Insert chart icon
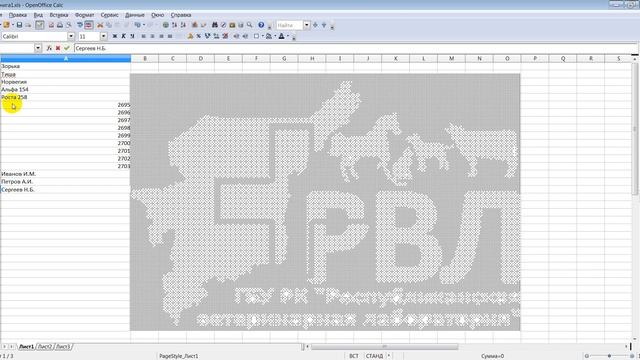 tap(195, 25)
